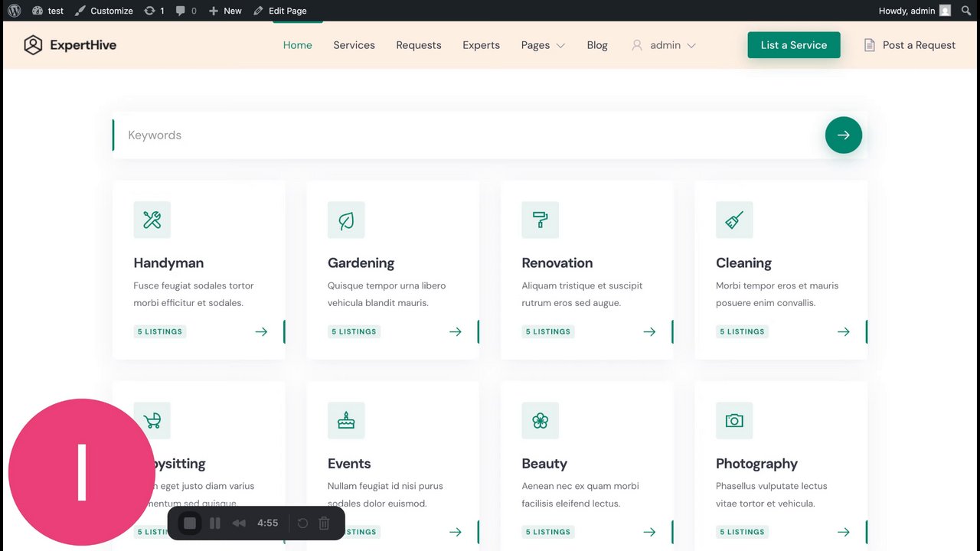Screen dimensions: 980x551
Task: Check the pending updates icon
Action: [x=154, y=11]
